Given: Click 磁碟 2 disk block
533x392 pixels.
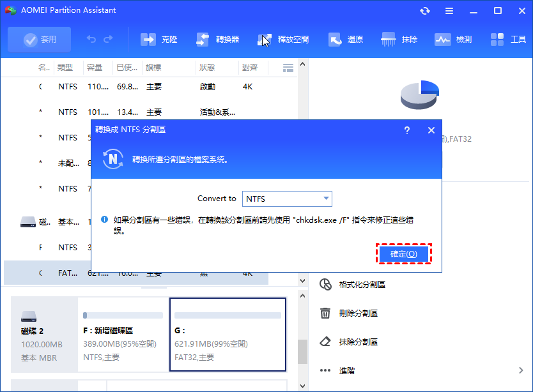Looking at the screenshot, I should click(45, 335).
